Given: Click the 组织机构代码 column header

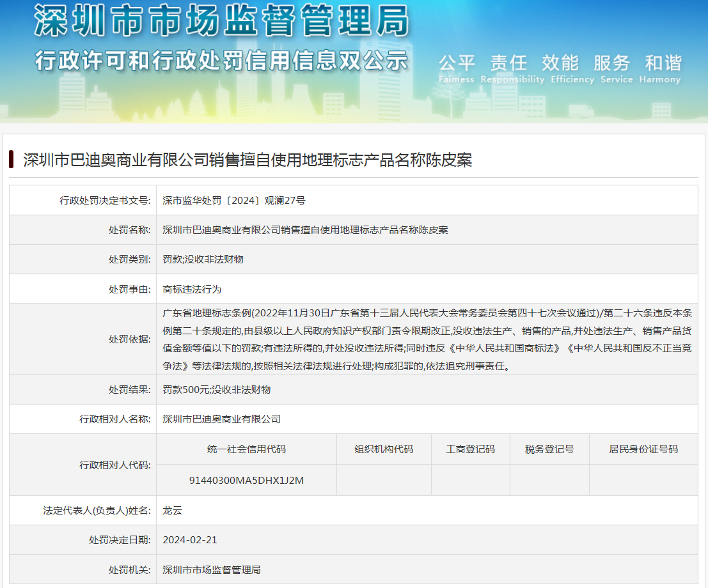Looking at the screenshot, I should click(x=384, y=449).
